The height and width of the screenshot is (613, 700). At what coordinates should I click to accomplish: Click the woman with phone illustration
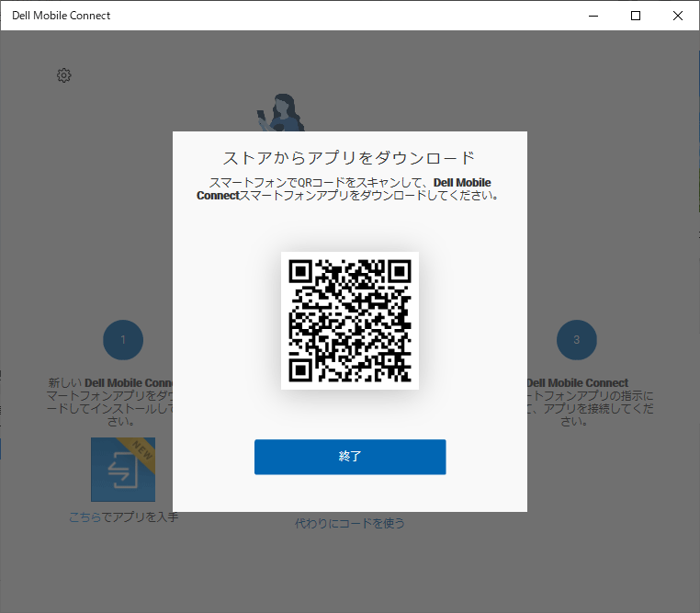pos(281,112)
